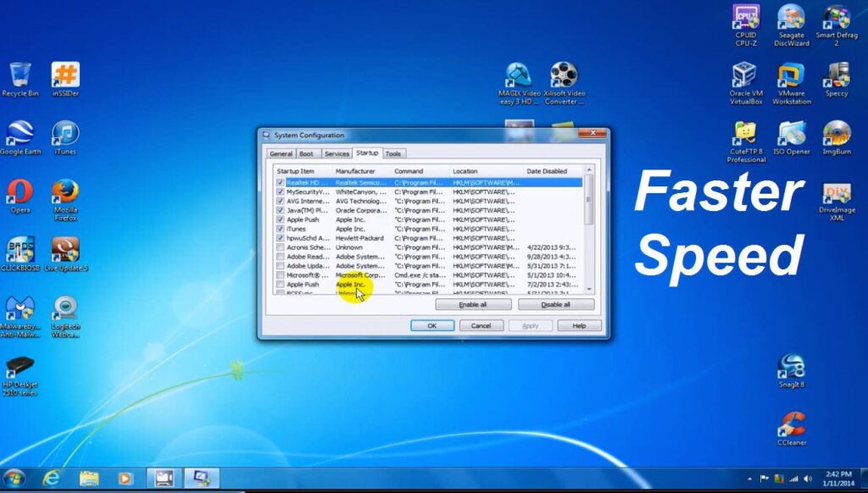
Task: Open Windows Explorer folder taskbar icon
Action: [88, 478]
